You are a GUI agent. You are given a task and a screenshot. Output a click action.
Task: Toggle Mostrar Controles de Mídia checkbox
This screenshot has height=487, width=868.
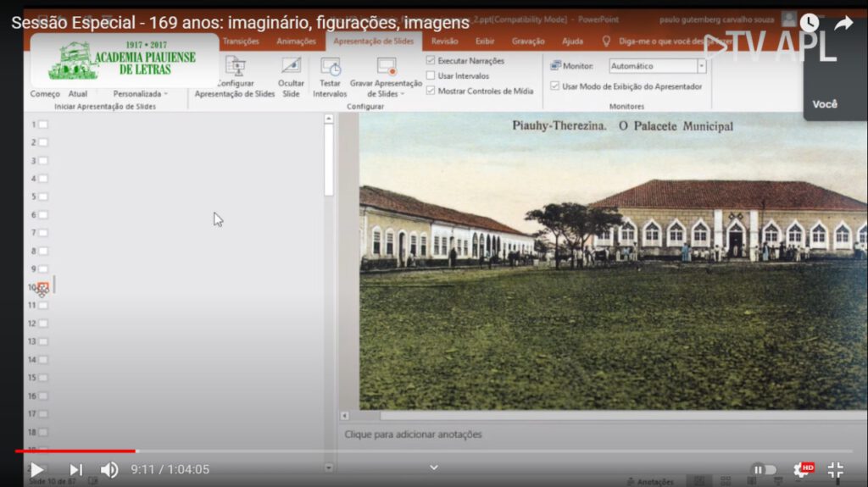click(431, 91)
